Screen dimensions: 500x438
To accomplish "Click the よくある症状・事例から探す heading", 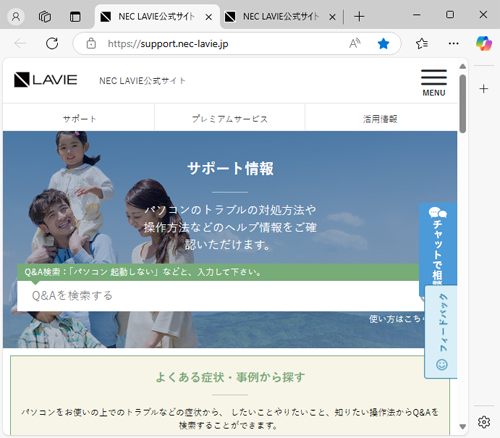I will 230,377.
